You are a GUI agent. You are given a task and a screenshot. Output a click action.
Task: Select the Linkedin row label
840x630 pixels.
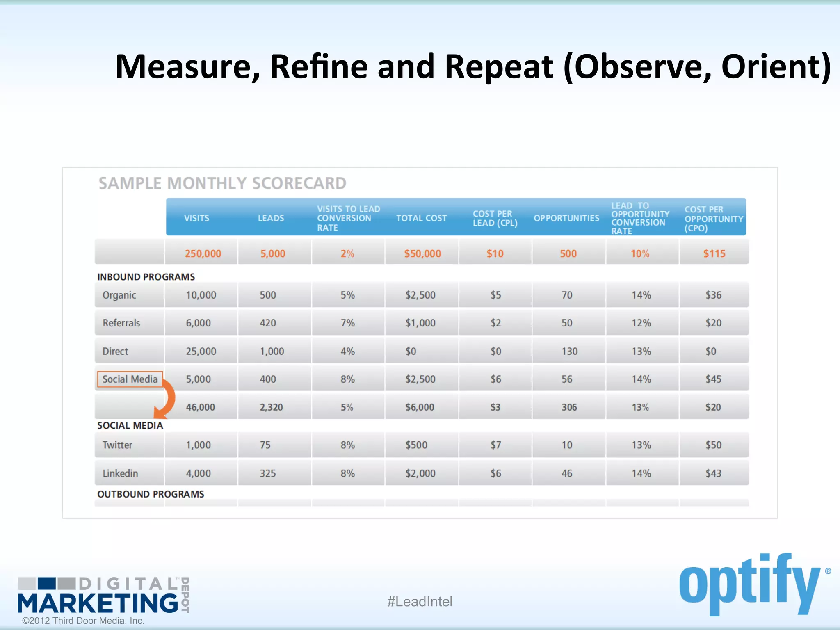(x=120, y=473)
